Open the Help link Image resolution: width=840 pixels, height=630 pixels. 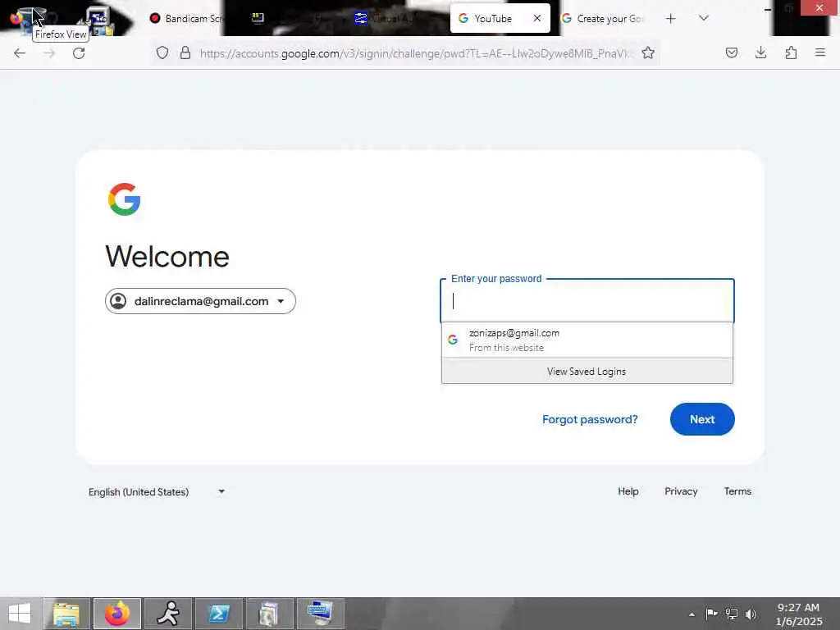click(628, 491)
